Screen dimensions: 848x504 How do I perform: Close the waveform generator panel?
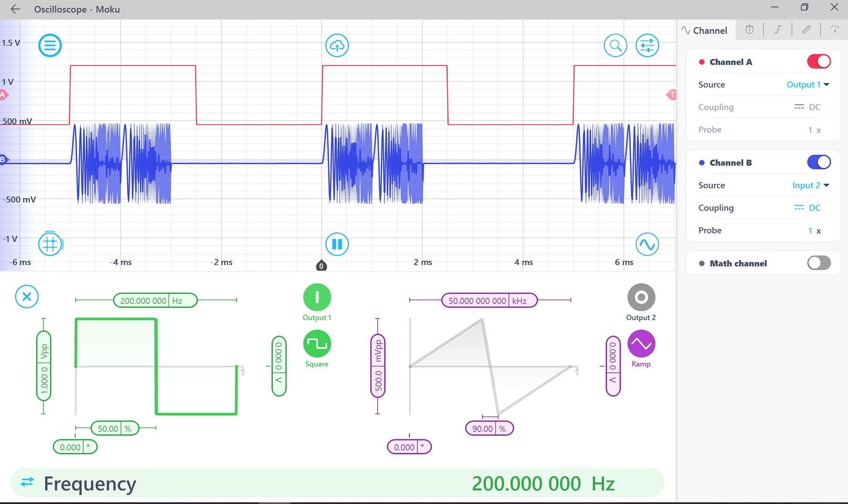(x=27, y=297)
